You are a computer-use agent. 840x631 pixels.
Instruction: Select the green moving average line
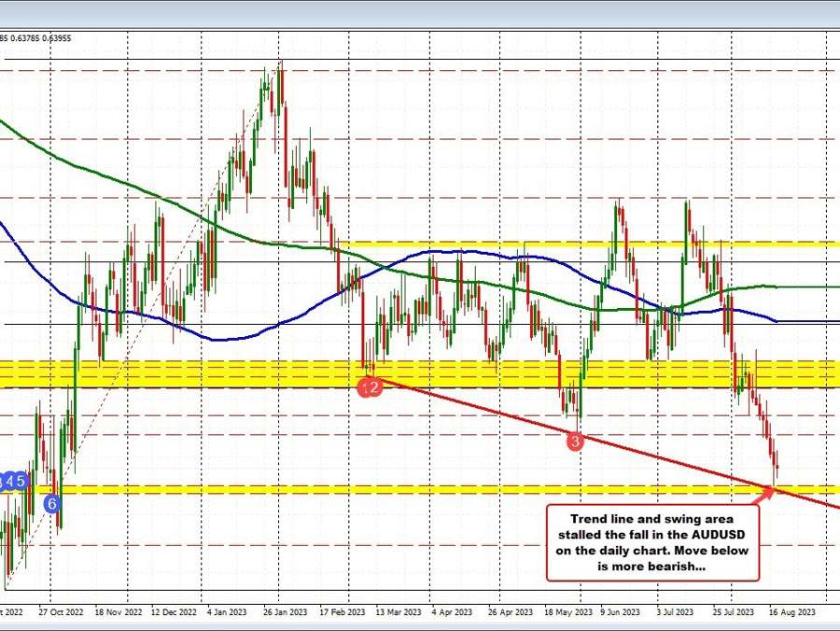[x=140, y=189]
